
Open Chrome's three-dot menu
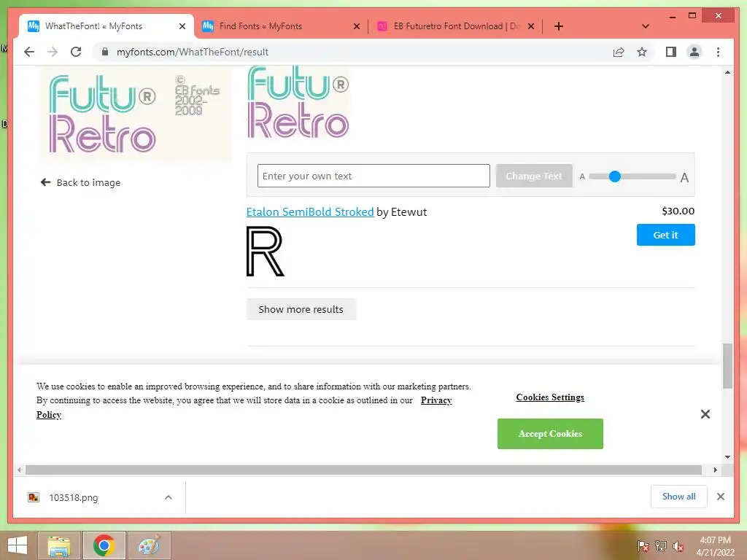pyautogui.click(x=718, y=52)
